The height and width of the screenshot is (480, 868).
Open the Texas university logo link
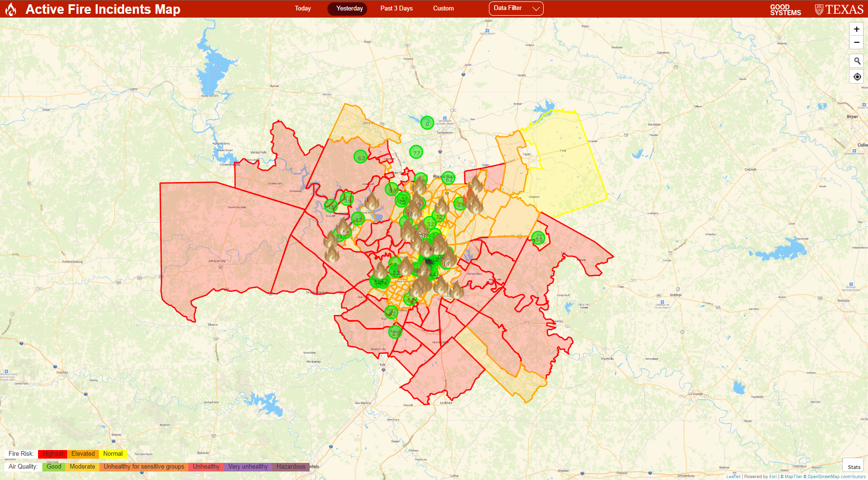(839, 10)
